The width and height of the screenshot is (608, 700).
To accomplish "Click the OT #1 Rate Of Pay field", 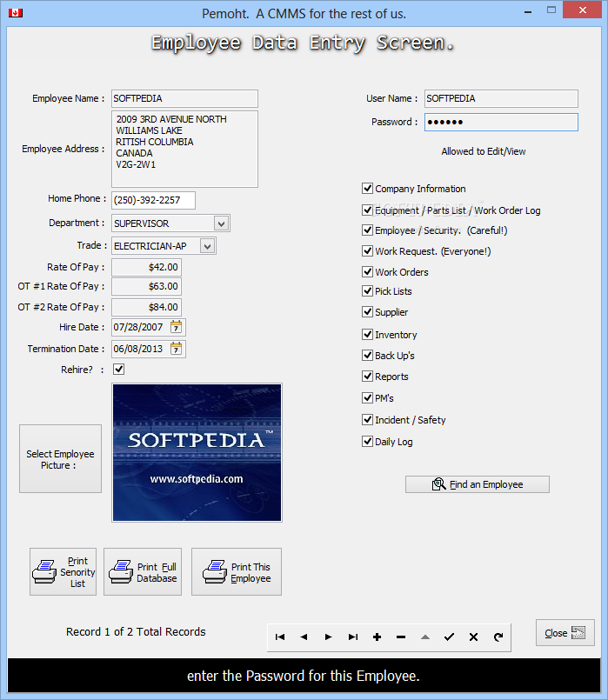I will 146,286.
